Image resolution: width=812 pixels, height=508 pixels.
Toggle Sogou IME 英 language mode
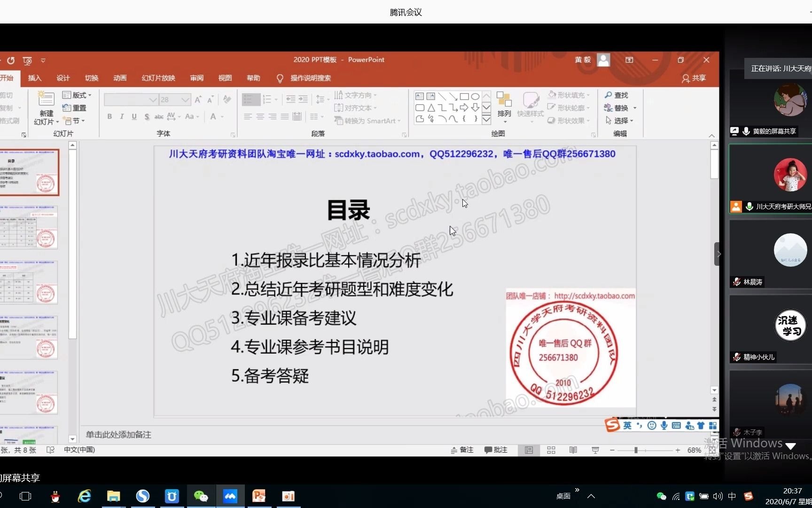pyautogui.click(x=627, y=425)
